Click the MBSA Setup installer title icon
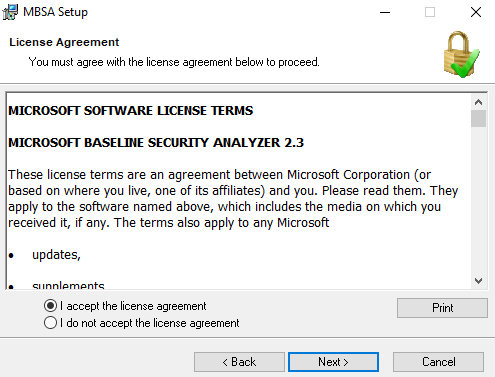 (x=10, y=12)
